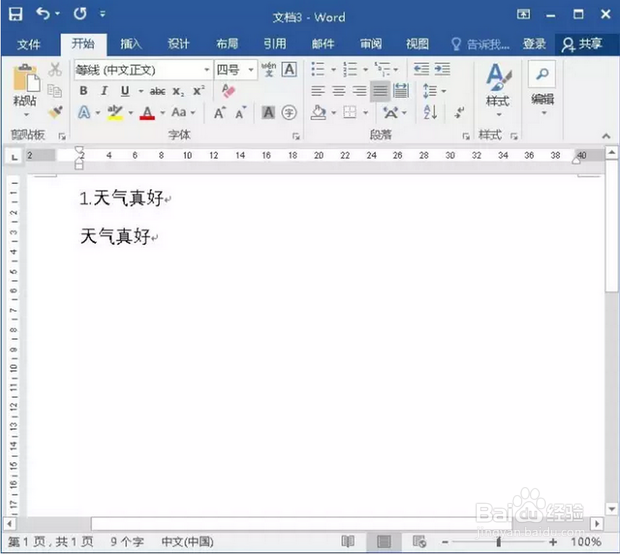The width and height of the screenshot is (620, 554).
Task: Decrease font size with the shrink icon
Action: 240,113
